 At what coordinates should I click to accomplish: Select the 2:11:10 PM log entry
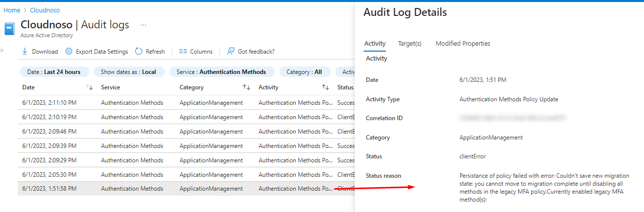click(x=50, y=103)
